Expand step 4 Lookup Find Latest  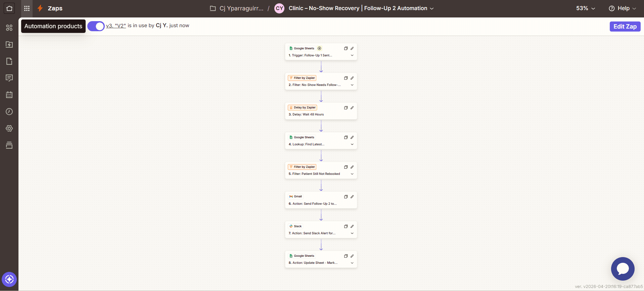[x=352, y=144]
